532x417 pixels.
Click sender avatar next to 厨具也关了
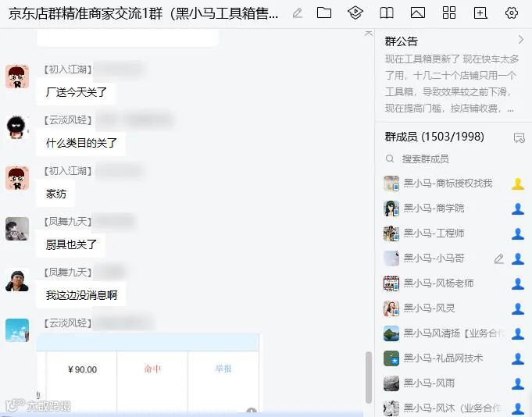17,229
